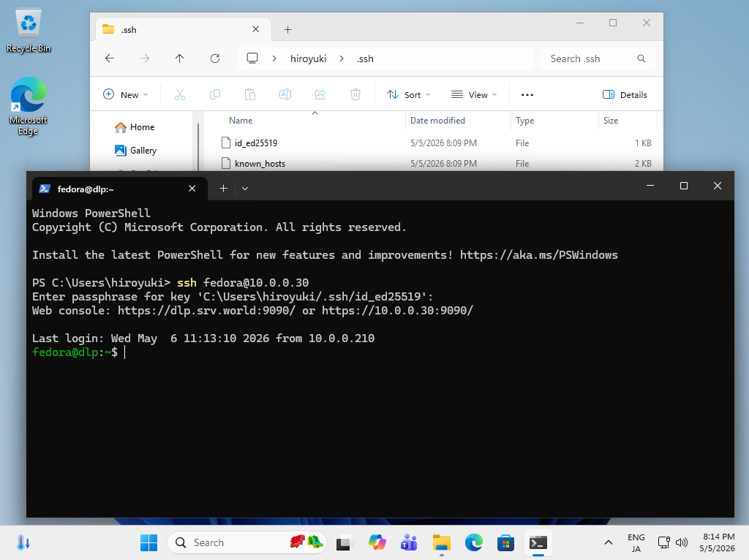Click the Paste clipboard icon in File Explorer
The width and height of the screenshot is (749, 560).
250,94
